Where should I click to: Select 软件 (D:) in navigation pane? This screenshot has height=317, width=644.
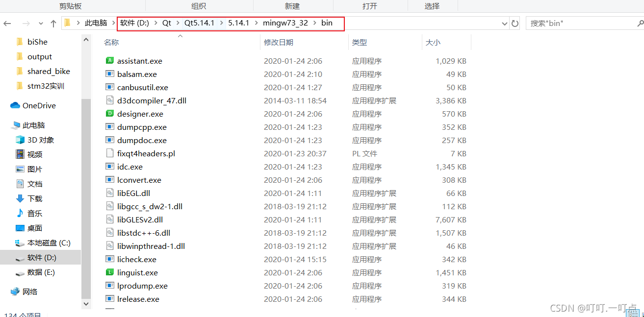point(42,257)
